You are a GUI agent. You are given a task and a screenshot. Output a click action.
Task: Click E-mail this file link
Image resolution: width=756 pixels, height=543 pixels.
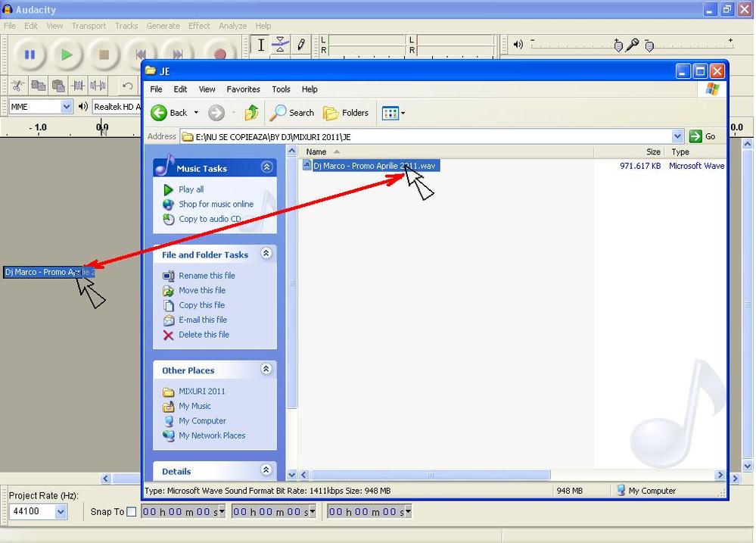pyautogui.click(x=203, y=320)
